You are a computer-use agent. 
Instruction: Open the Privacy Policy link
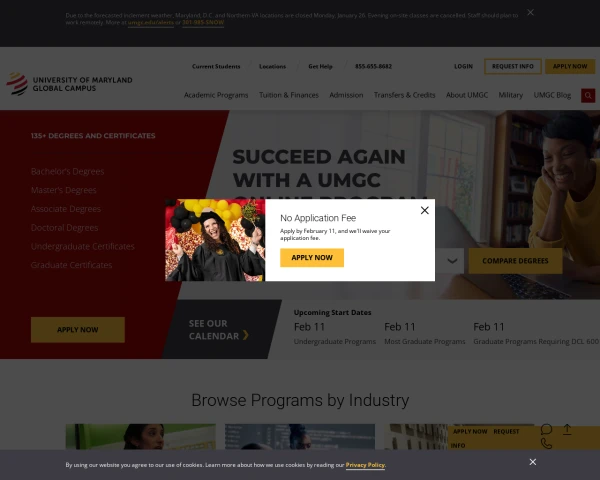pos(365,465)
